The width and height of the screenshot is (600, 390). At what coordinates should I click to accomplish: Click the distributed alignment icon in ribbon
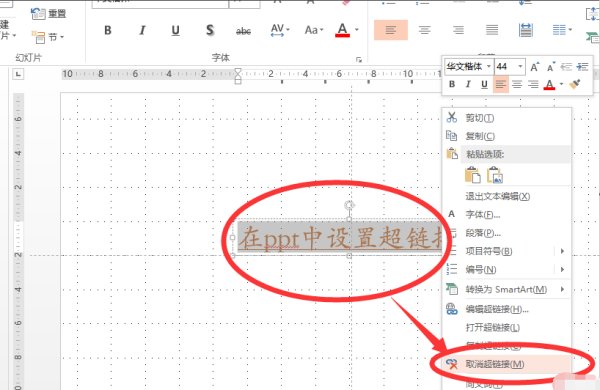click(x=526, y=30)
